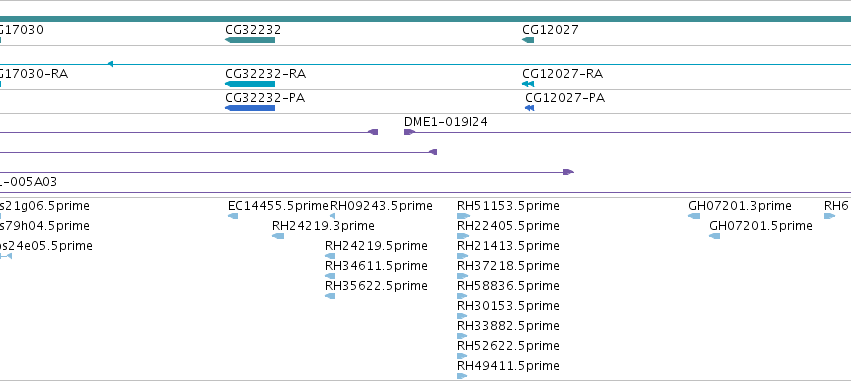Open the CG12027-RA label
The width and height of the screenshot is (851, 381).
(x=562, y=73)
